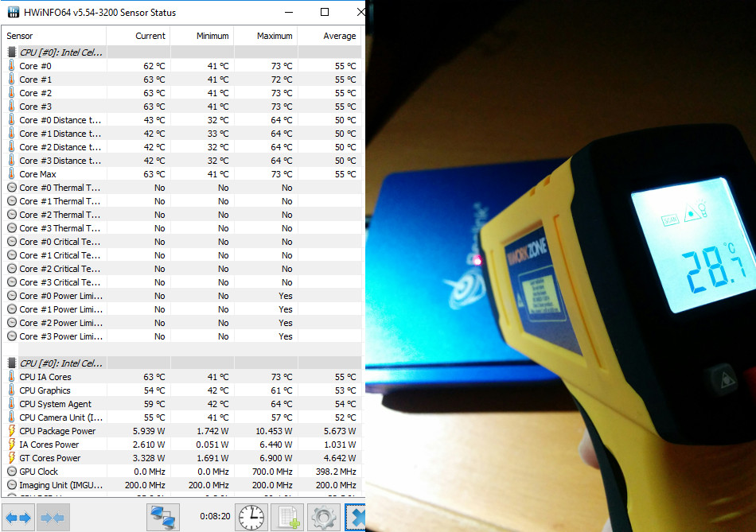Maximize the HWiNFO64 Sensor Status window
The image size is (756, 532).
325,12
